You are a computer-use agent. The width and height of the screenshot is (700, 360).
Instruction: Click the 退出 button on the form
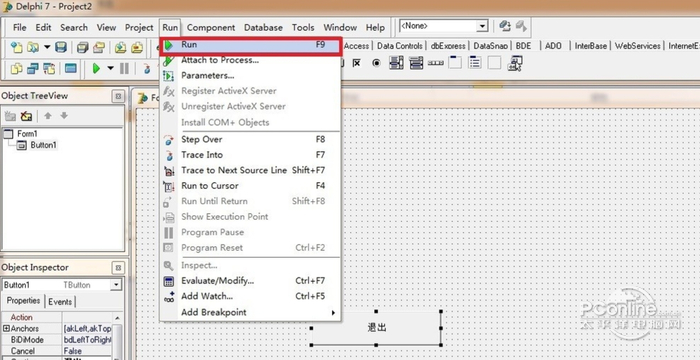click(x=376, y=328)
